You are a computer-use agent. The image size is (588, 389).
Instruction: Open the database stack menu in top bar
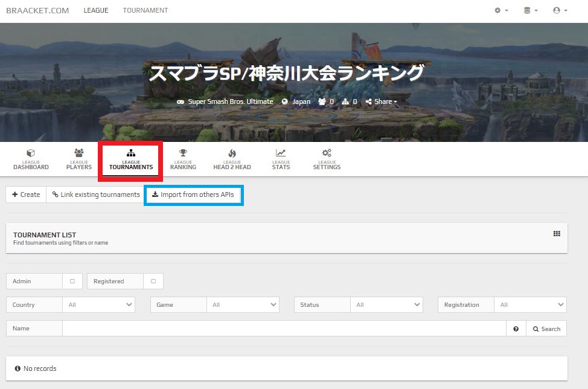pyautogui.click(x=531, y=10)
